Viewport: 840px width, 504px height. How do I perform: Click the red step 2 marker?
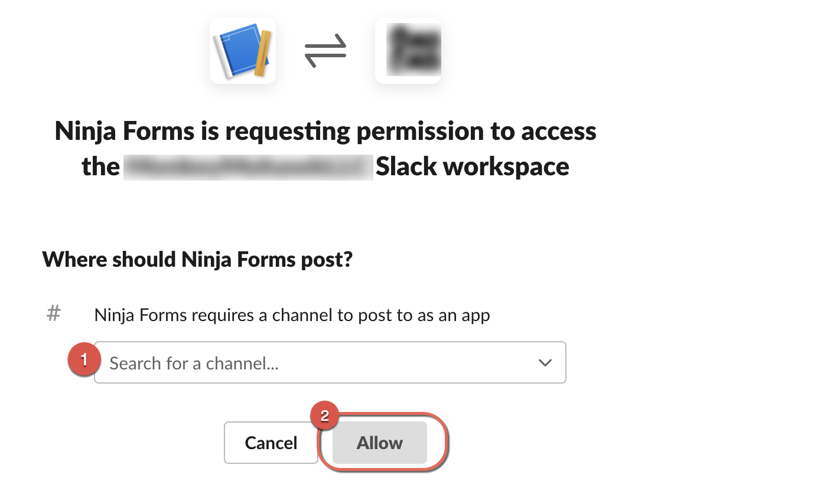(x=324, y=416)
